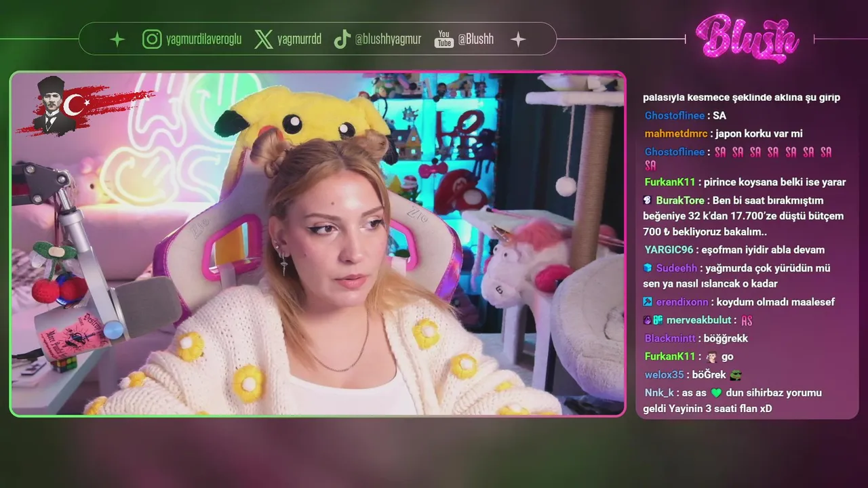
Task: Click the TikTok logo icon
Action: [342, 39]
